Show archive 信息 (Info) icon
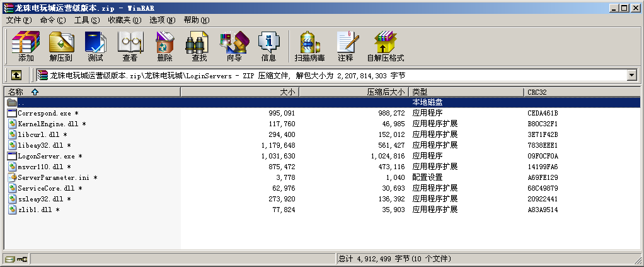The width and height of the screenshot is (644, 267). point(268,47)
